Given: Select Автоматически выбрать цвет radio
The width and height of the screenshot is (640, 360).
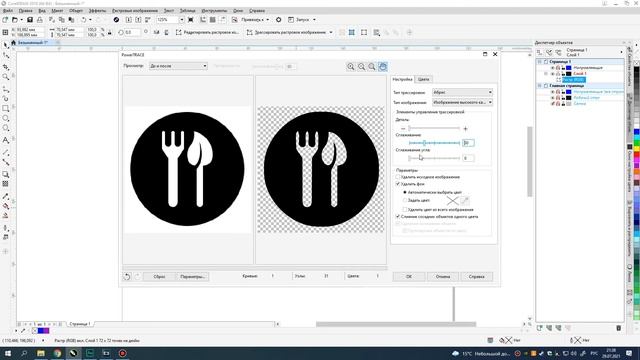Looking at the screenshot, I should (405, 192).
